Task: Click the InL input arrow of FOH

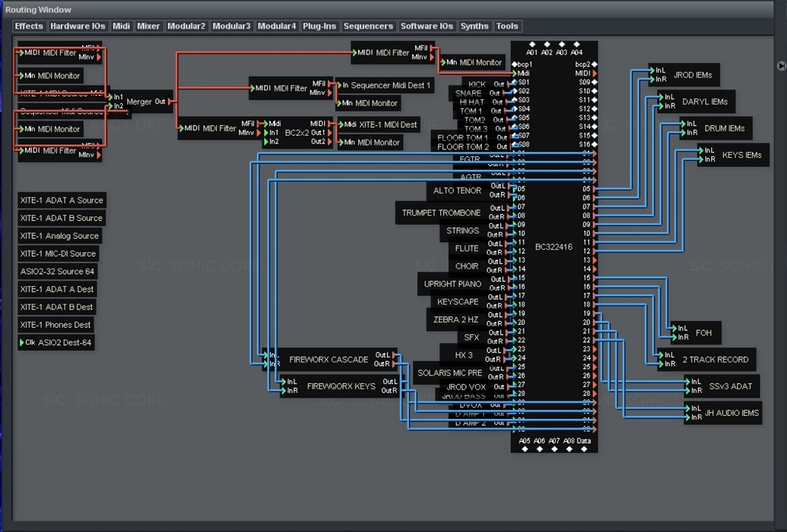Action: (674, 329)
